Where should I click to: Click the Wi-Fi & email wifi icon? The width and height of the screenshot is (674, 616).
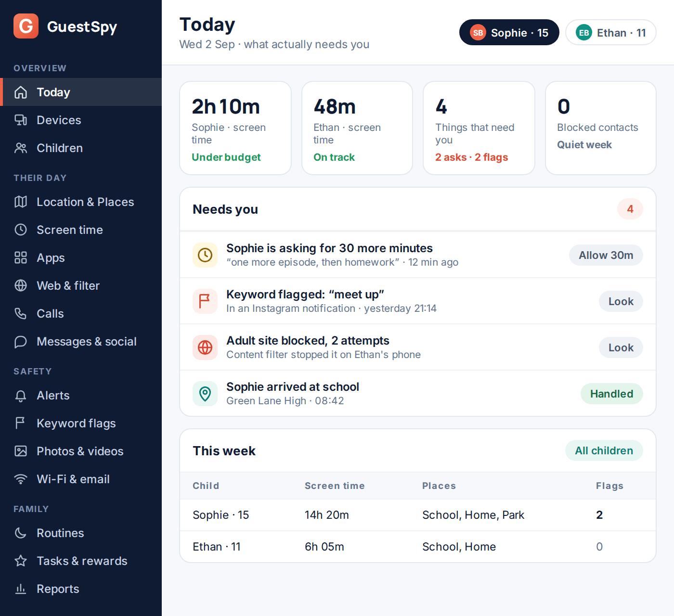(x=21, y=479)
